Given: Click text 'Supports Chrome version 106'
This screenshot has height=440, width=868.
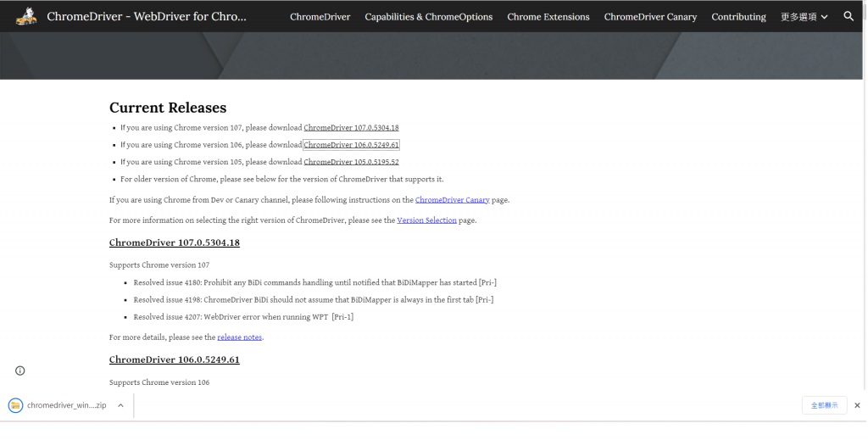Looking at the screenshot, I should tap(159, 382).
